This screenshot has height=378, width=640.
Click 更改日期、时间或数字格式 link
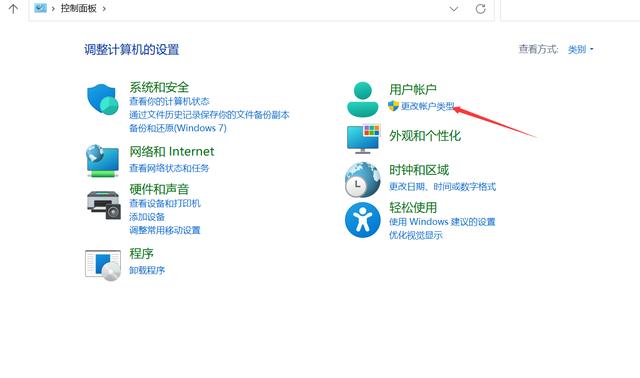[442, 187]
